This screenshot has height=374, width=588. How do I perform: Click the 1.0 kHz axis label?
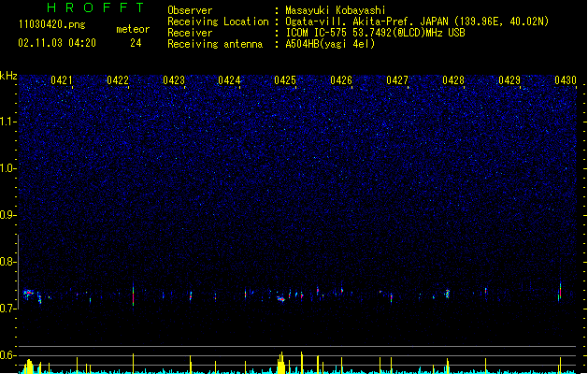click(8, 168)
